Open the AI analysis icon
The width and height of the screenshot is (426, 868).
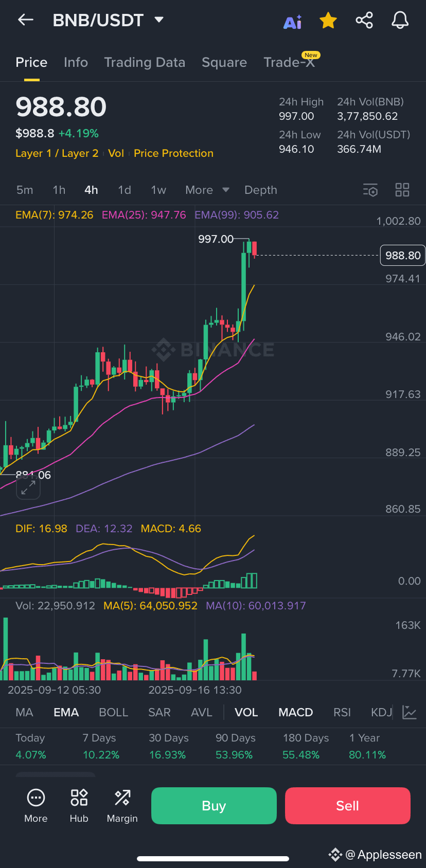coord(293,22)
